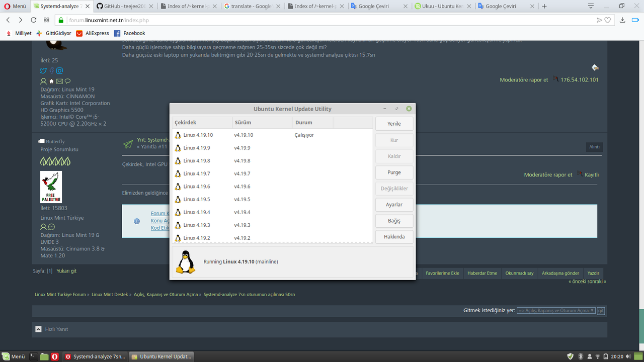Screen dimensions: 644x362
Task: Select the Linux 4.19.2 kernel row
Action: [x=272, y=237]
